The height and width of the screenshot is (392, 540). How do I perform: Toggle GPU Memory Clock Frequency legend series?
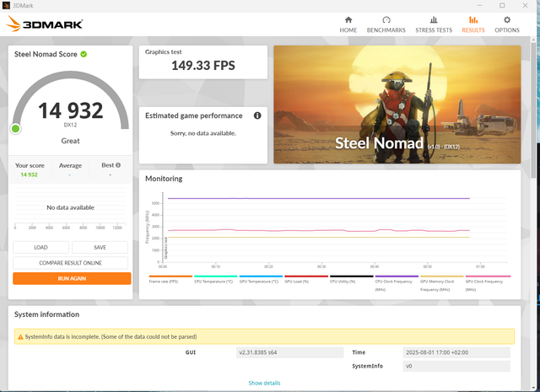pos(442,283)
